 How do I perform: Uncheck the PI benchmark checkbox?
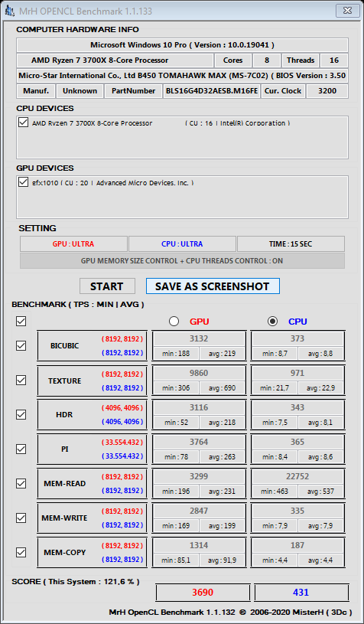tap(21, 449)
